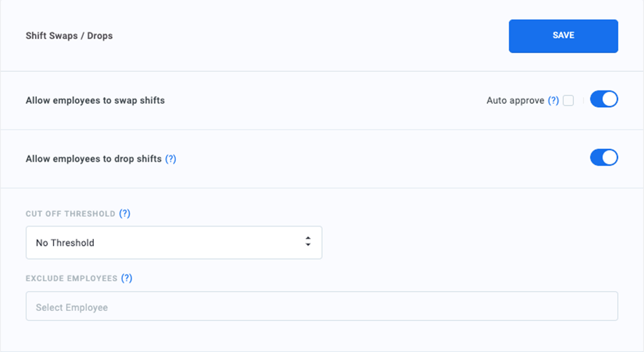The image size is (644, 352).
Task: Save the shift swap settings
Action: (x=563, y=36)
